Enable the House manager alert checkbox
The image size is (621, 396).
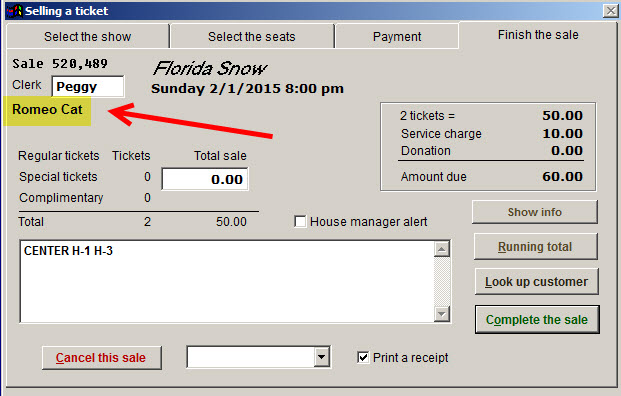(300, 221)
